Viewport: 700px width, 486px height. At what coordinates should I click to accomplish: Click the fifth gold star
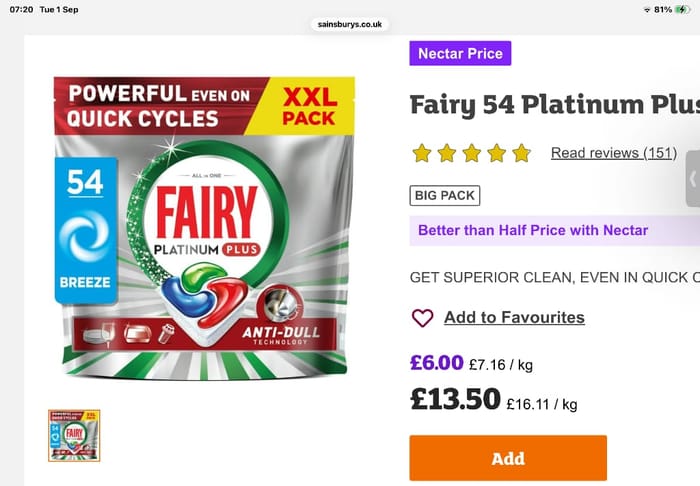tap(521, 153)
